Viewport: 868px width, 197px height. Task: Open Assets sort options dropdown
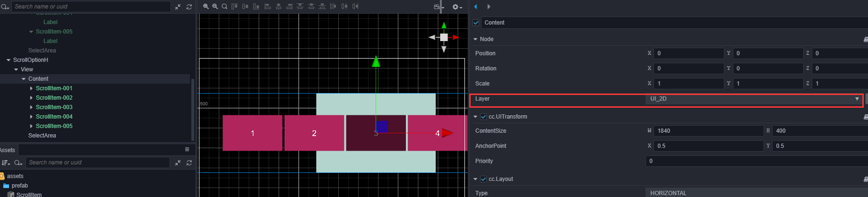6,163
